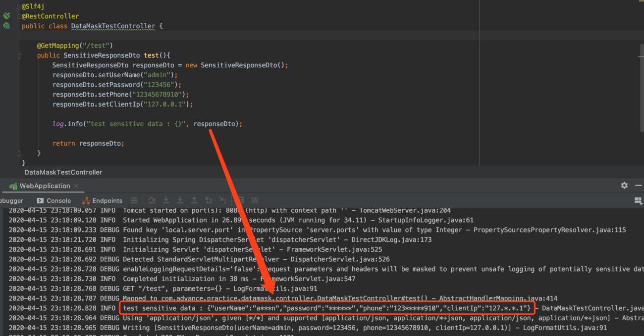644x336 pixels.
Task: Collapse the @Slf4j annotation fold marker
Action: click(x=19, y=6)
